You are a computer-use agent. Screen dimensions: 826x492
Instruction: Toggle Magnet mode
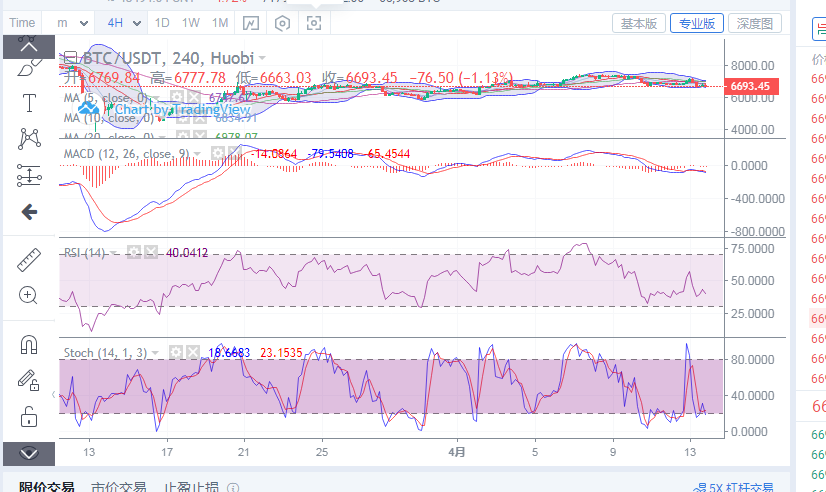tap(29, 345)
